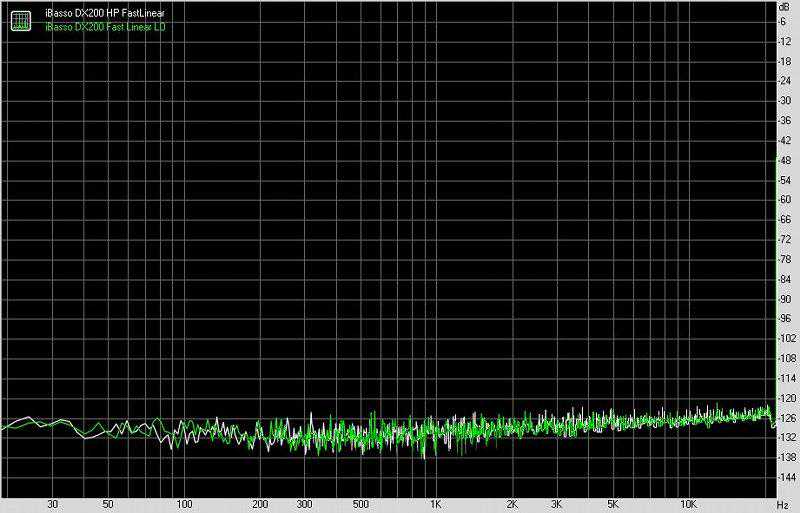This screenshot has height=513, width=800.
Task: Click the 2K frequency axis label
Action: [x=511, y=505]
